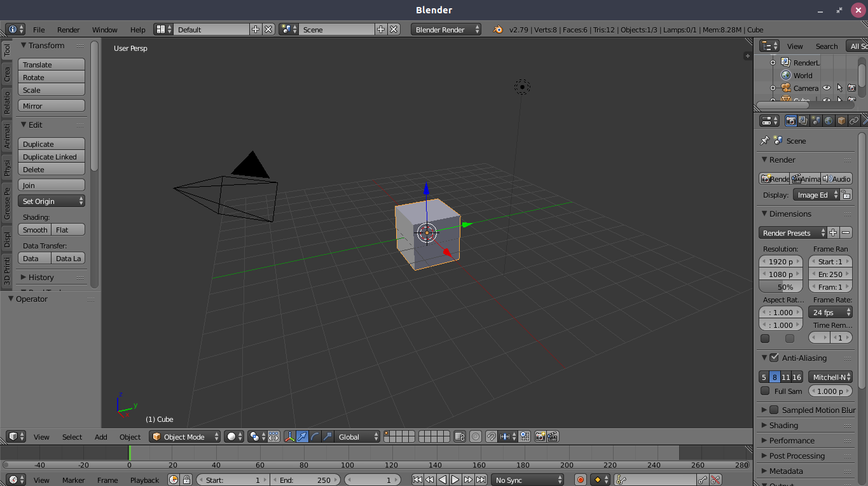Viewport: 868px width, 486px height.
Task: Open the Object properties cube icon
Action: pos(841,121)
